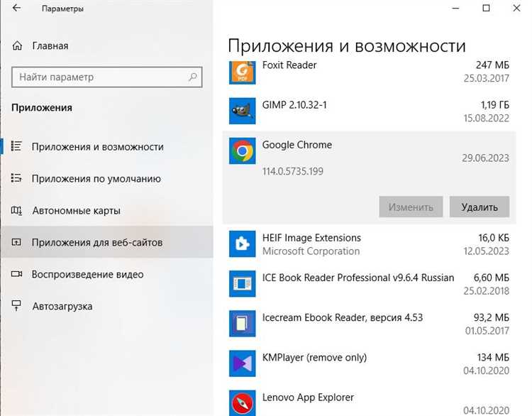Viewport: 532px width, 416px height.
Task: Click the GIMP app icon
Action: 243,111
